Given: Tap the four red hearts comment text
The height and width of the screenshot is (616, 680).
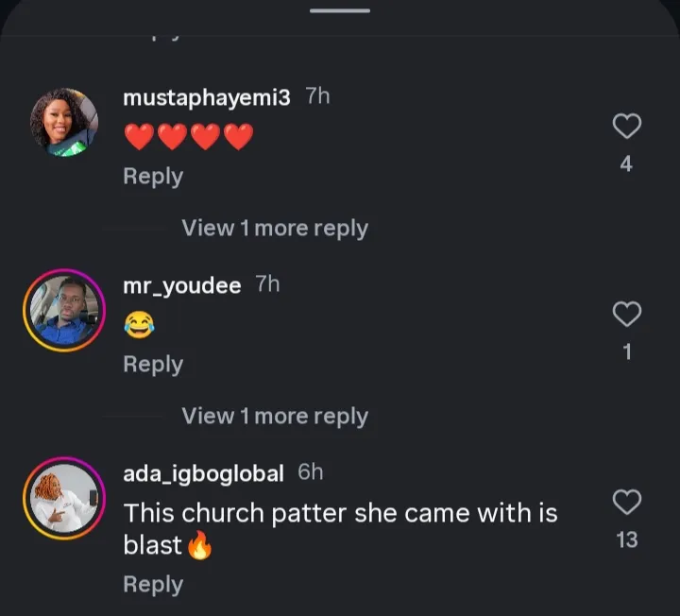Looking at the screenshot, I should [189, 138].
